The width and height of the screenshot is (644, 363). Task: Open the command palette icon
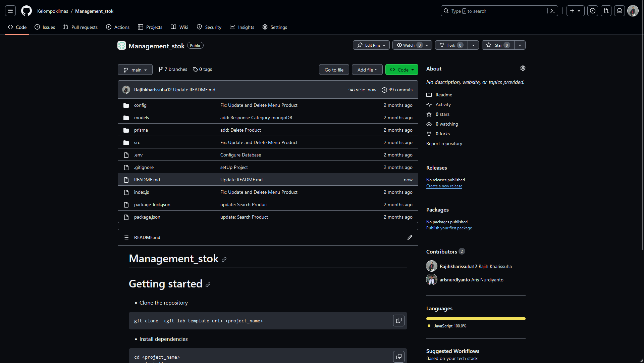click(553, 11)
